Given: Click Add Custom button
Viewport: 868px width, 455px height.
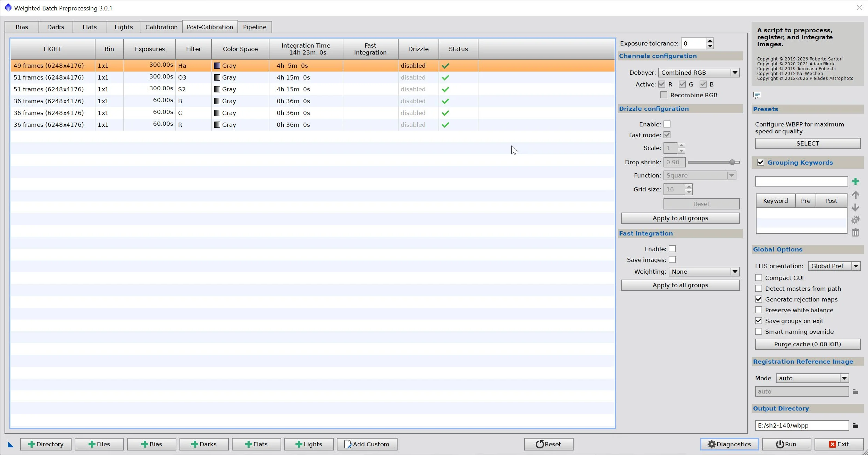Looking at the screenshot, I should (x=367, y=444).
